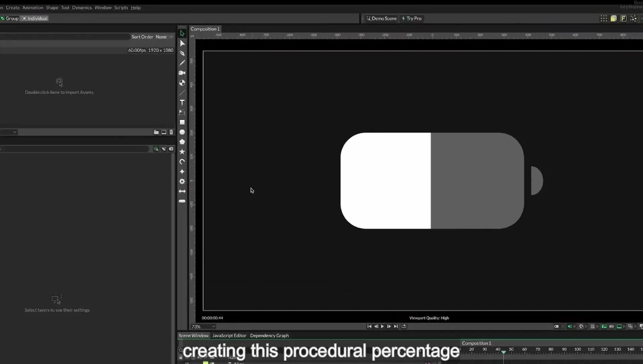Select the Capsule shape tool
The image size is (643, 364).
182,201
